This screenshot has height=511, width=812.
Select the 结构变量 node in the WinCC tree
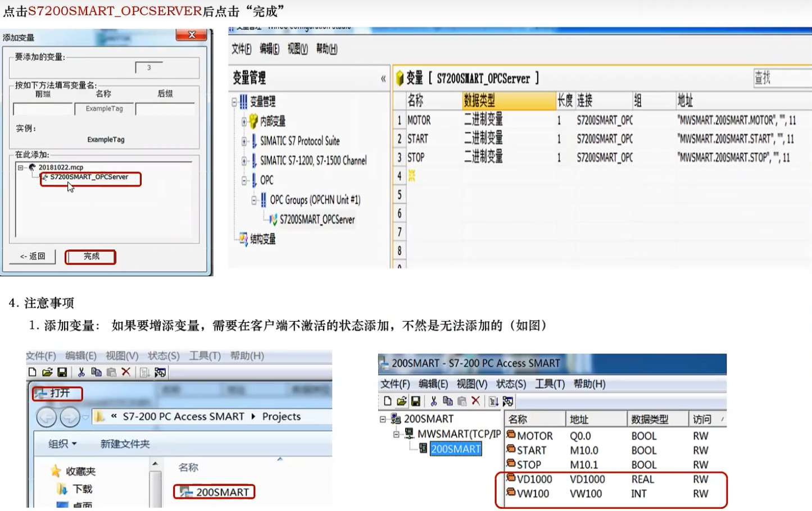pos(262,239)
